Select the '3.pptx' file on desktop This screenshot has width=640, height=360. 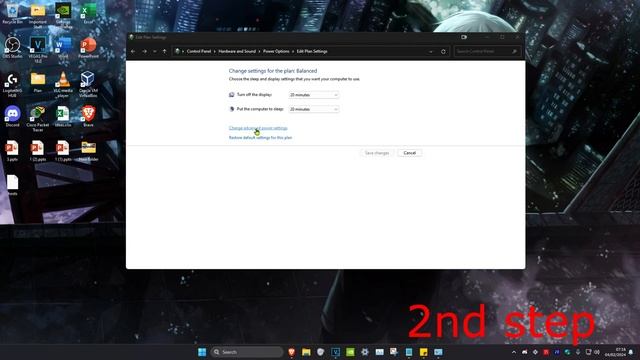tap(13, 151)
